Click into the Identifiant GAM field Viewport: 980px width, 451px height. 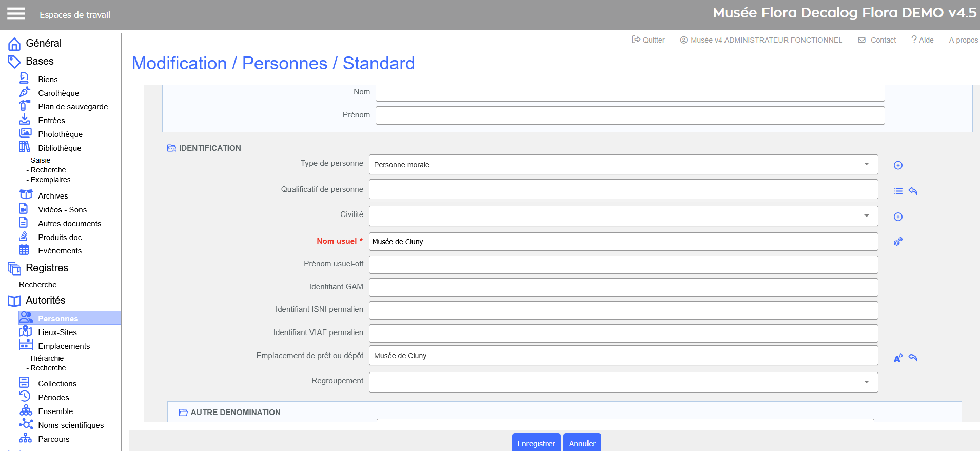coord(623,287)
